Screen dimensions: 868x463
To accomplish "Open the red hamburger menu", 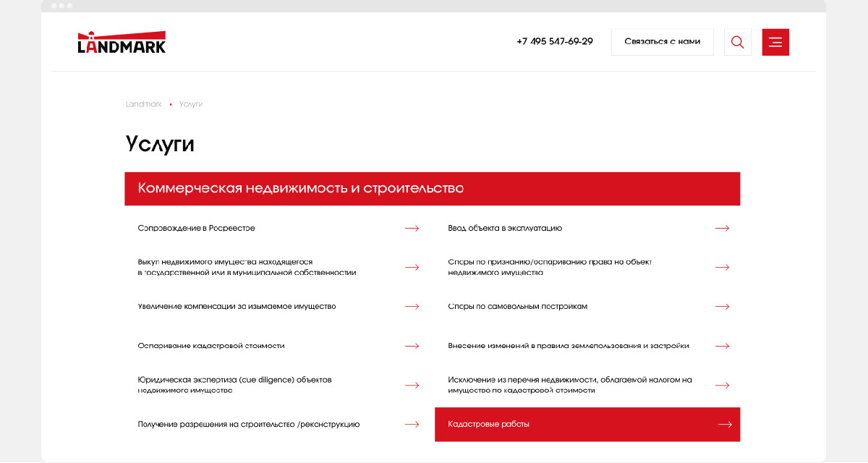I will 775,42.
